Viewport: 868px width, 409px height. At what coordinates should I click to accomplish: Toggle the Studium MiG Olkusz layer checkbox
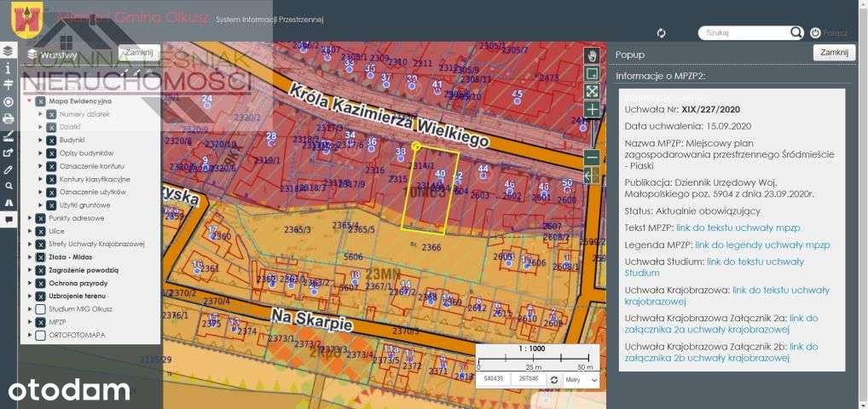40,308
